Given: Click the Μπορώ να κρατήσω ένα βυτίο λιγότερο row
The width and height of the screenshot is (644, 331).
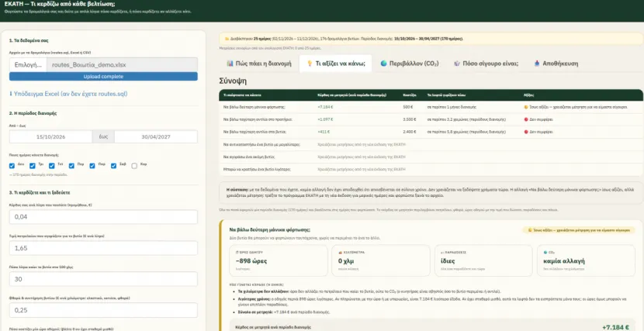Looking at the screenshot, I should (431, 169).
